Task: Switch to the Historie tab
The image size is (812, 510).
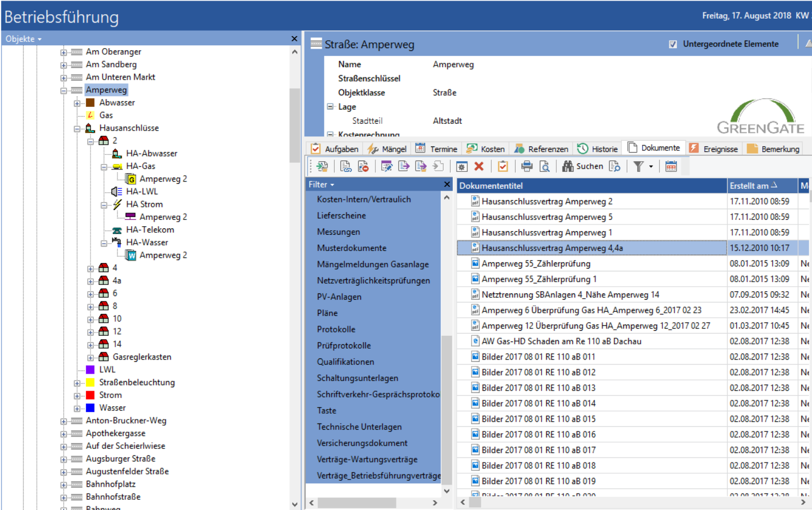Action: 598,149
